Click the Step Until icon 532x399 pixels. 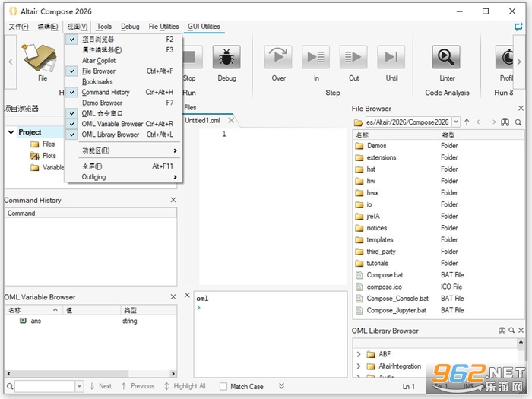tap(391, 57)
